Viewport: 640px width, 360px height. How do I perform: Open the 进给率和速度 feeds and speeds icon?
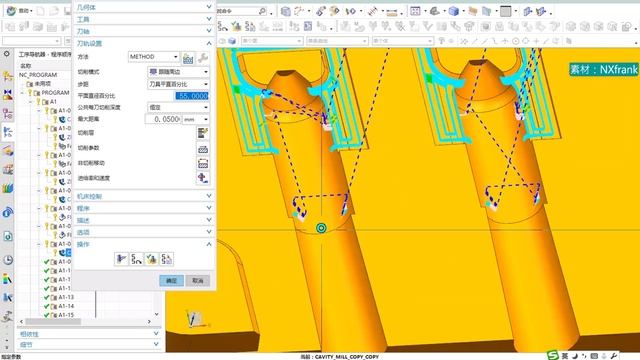point(203,178)
